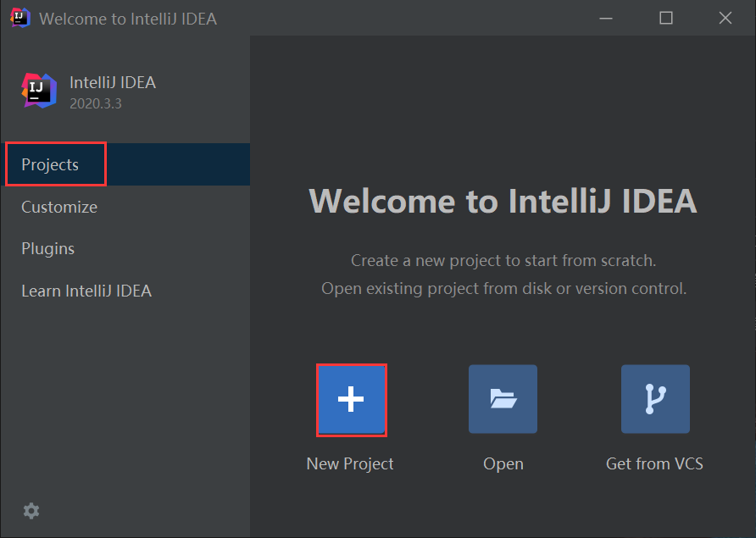This screenshot has height=538, width=756.
Task: Click the Welcome to IntelliJ IDEA heading
Action: (503, 201)
